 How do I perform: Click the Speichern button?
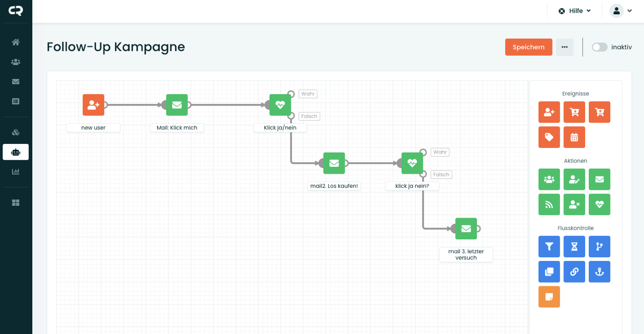pos(529,47)
